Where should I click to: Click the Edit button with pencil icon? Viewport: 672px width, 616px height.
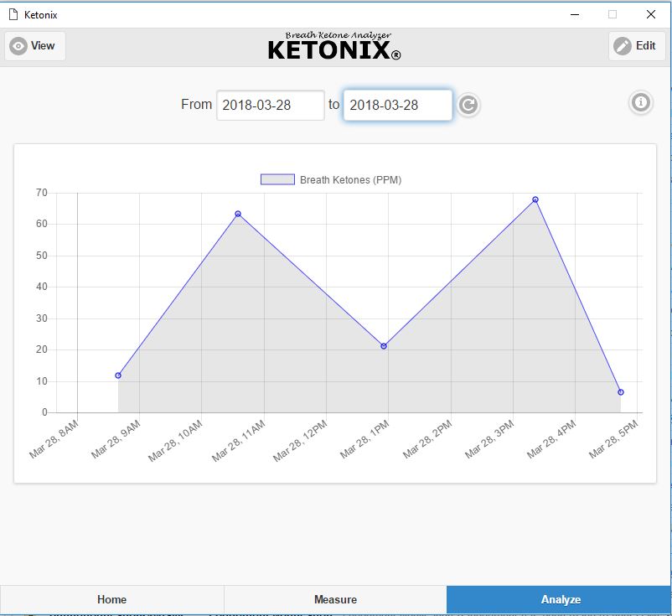637,46
